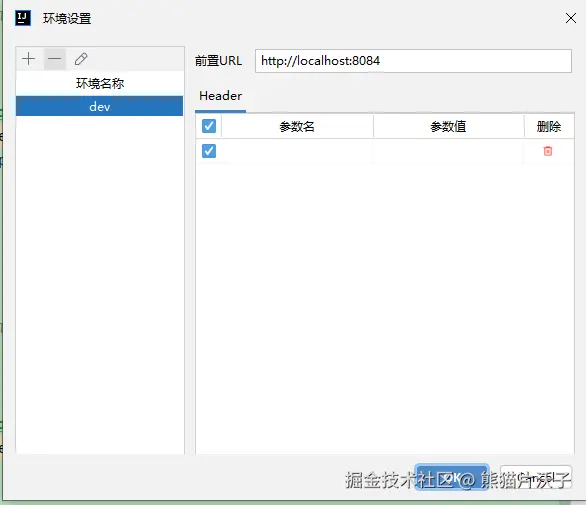Viewport: 586px width, 505px height.
Task: Click the 前置URL label
Action: [x=219, y=61]
